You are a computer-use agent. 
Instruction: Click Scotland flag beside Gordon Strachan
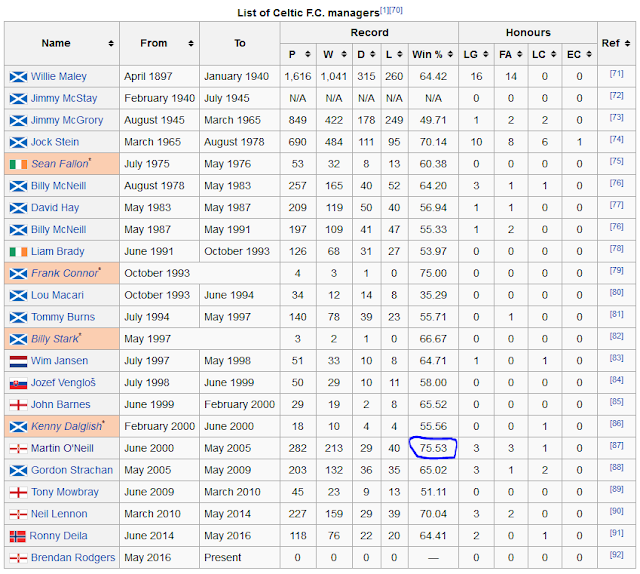pos(18,470)
